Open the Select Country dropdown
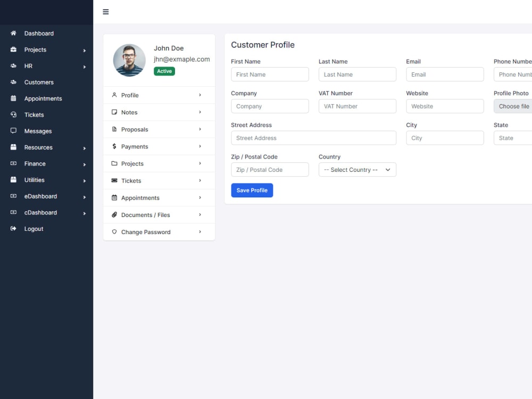This screenshot has width=532, height=399. point(357,170)
